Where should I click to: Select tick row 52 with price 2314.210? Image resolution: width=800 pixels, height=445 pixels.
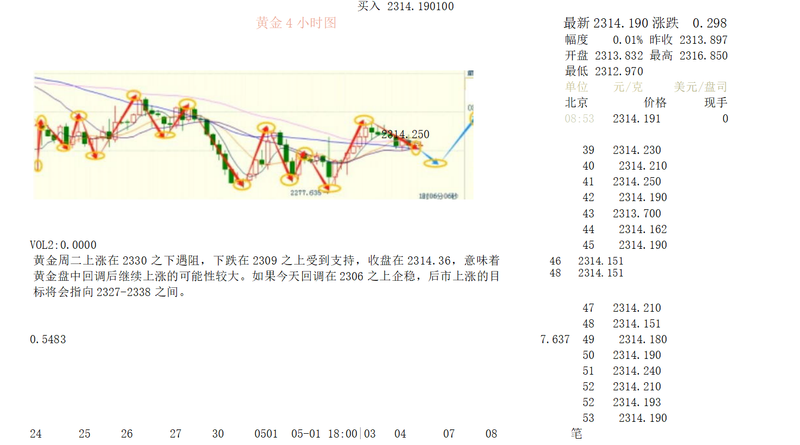tap(621, 387)
